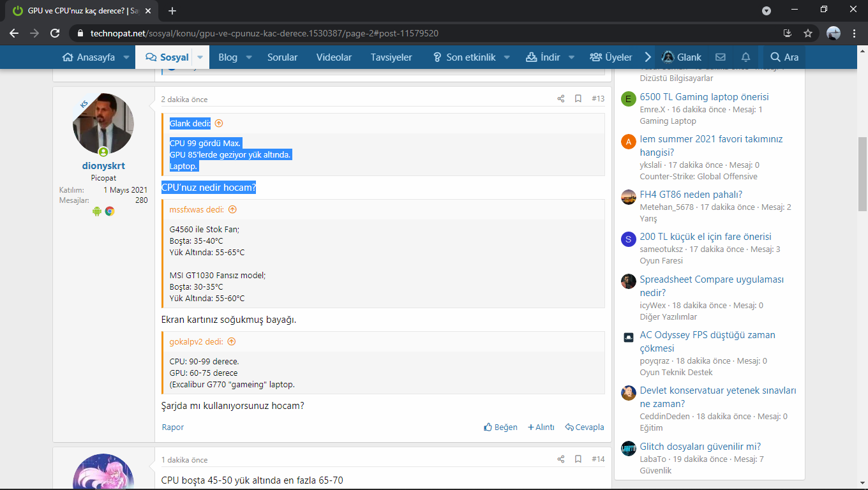This screenshot has width=868, height=490.
Task: Quote post #13 with Alıntı
Action: [x=541, y=427]
